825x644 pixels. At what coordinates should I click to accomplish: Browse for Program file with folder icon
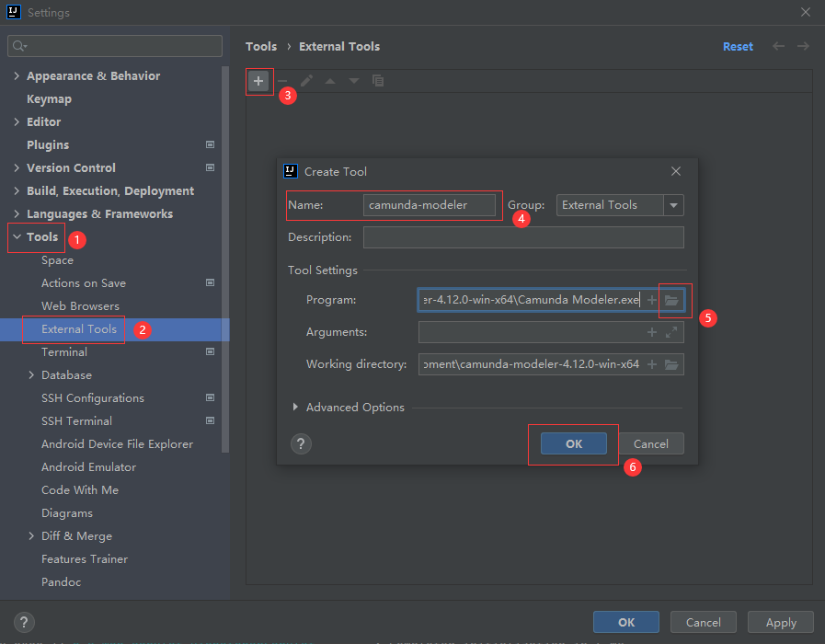coord(671,300)
